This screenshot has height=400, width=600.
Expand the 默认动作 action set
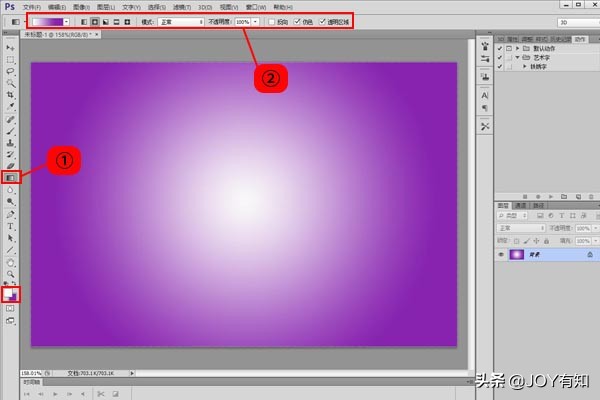517,49
